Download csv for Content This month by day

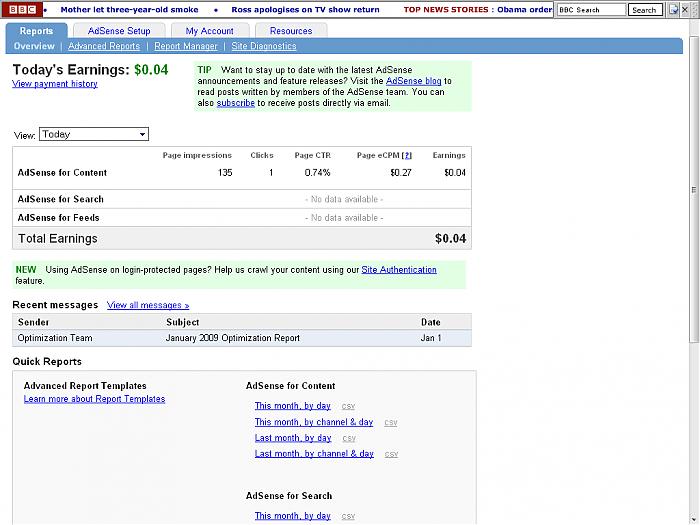coord(348,406)
